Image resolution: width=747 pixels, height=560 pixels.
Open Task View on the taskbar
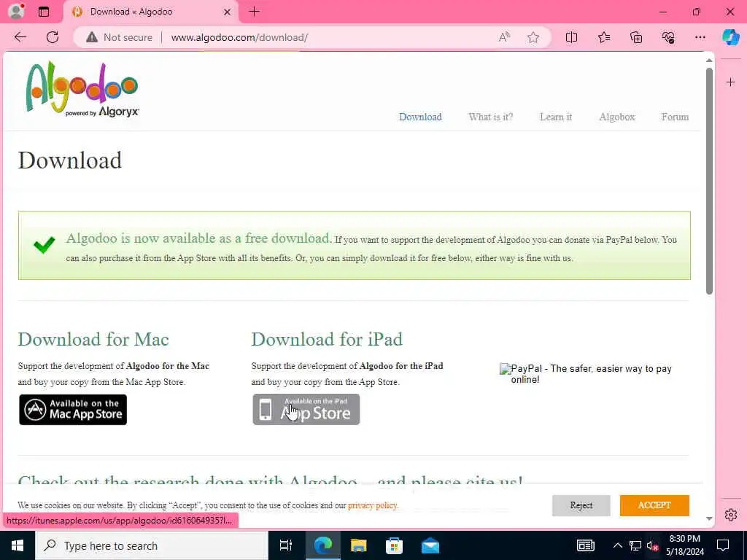tap(286, 545)
